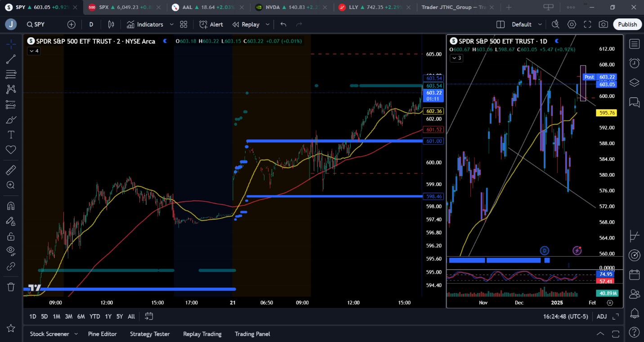Switch to the LLY tab
Image resolution: width=644 pixels, height=342 pixels.
click(376, 7)
